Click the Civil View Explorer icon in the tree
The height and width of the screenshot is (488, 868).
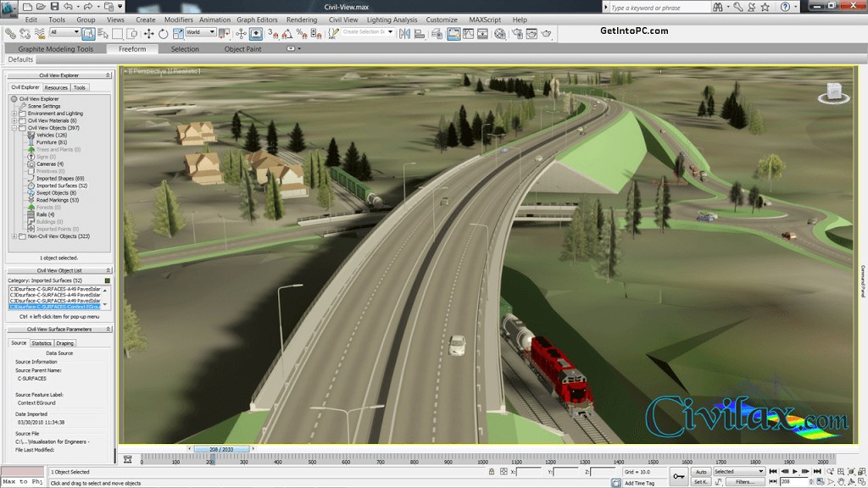(14, 99)
